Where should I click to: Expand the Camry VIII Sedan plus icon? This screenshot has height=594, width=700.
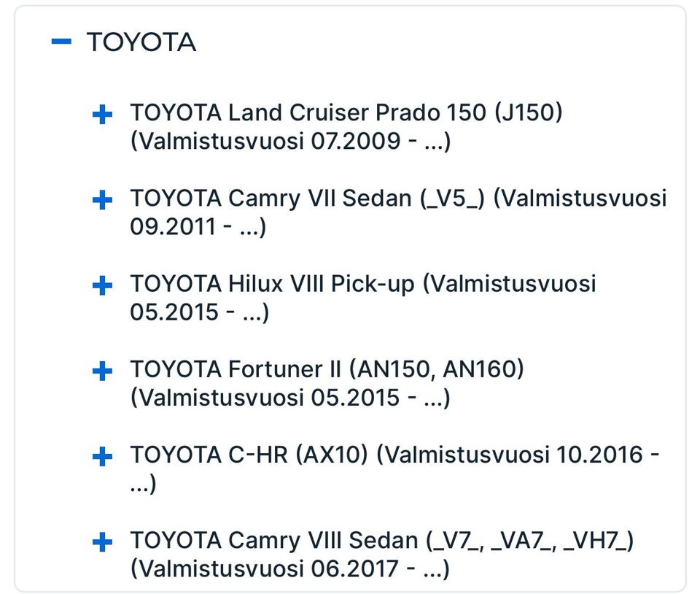pos(103,542)
